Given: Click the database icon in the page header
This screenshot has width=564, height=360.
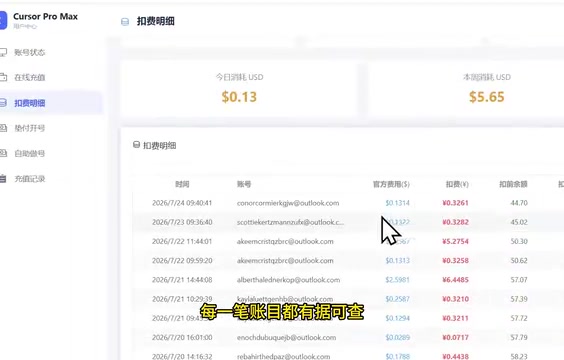Looking at the screenshot, I should pos(125,22).
